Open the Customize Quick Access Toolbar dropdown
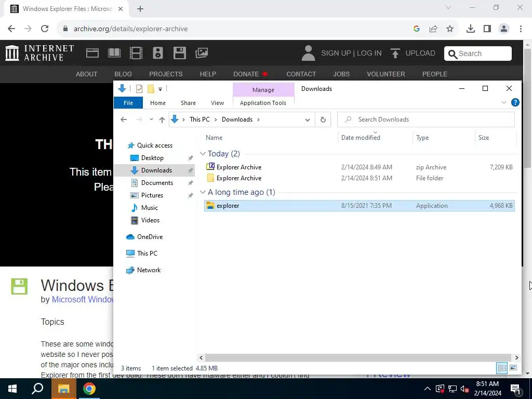Image resolution: width=532 pixels, height=399 pixels. click(x=160, y=89)
